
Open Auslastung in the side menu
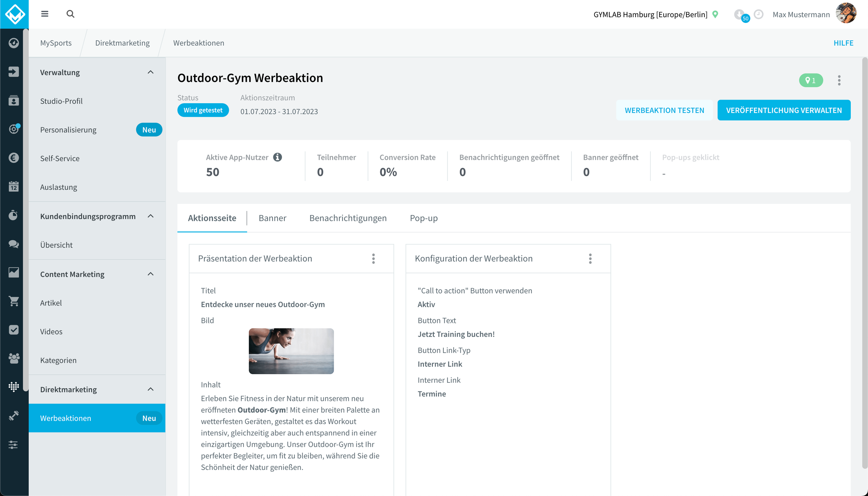tap(97, 187)
